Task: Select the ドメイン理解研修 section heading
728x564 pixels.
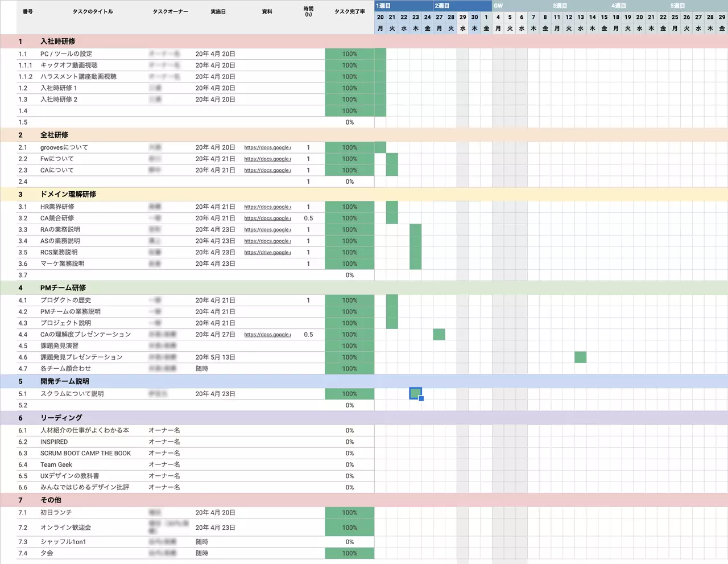Action: (x=68, y=194)
